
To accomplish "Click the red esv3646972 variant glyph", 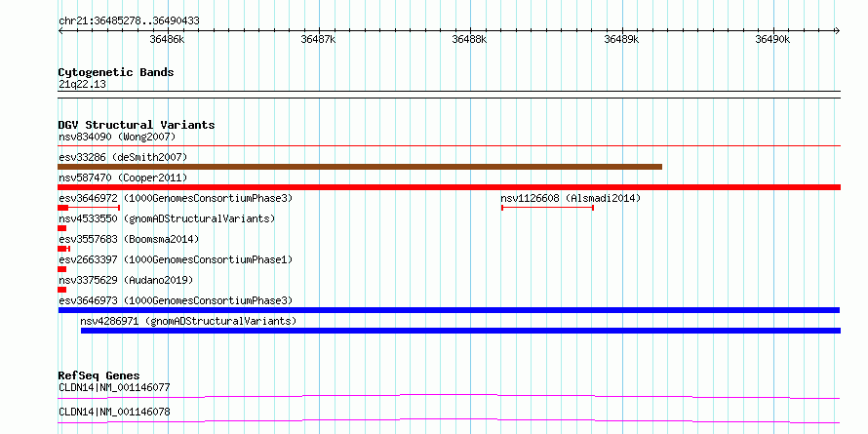I will pos(89,208).
